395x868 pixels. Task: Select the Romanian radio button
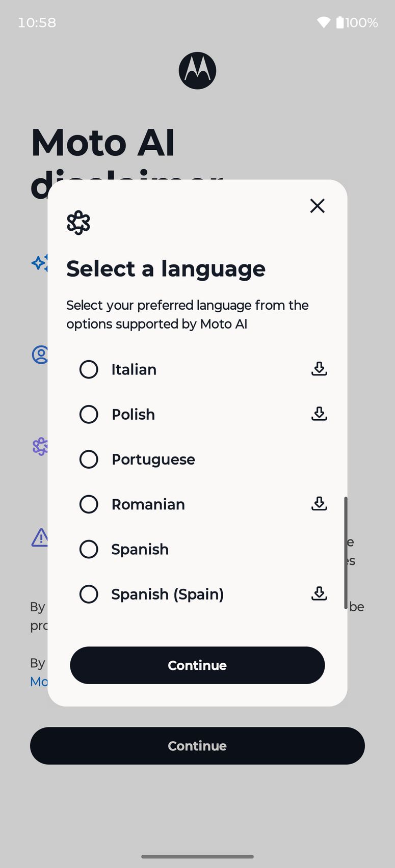(x=89, y=504)
